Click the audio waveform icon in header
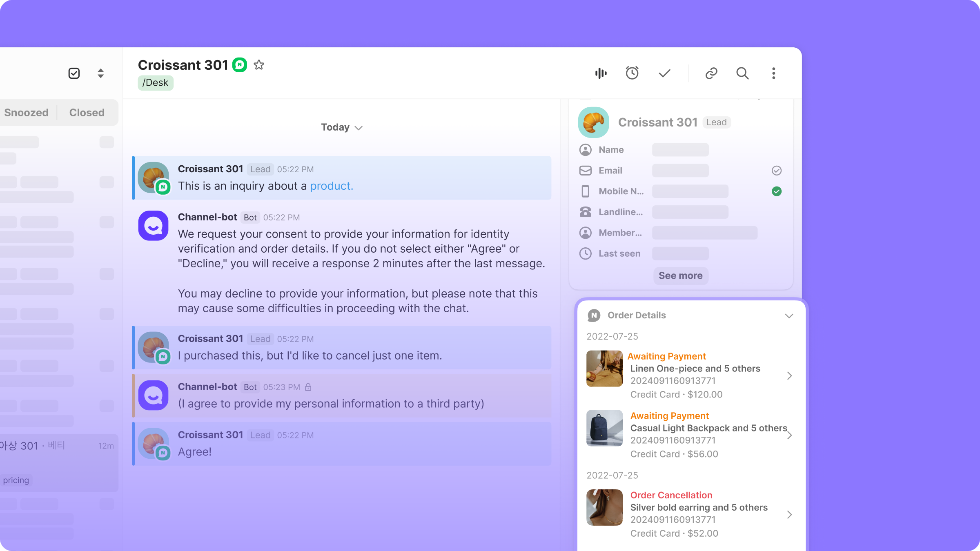Image resolution: width=980 pixels, height=551 pixels. 601,73
